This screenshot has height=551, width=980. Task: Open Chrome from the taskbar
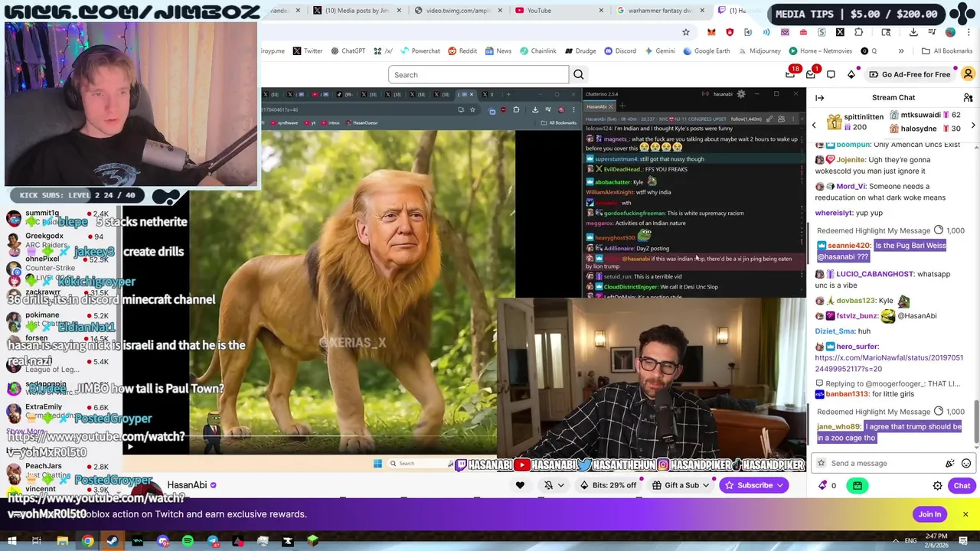coord(88,541)
